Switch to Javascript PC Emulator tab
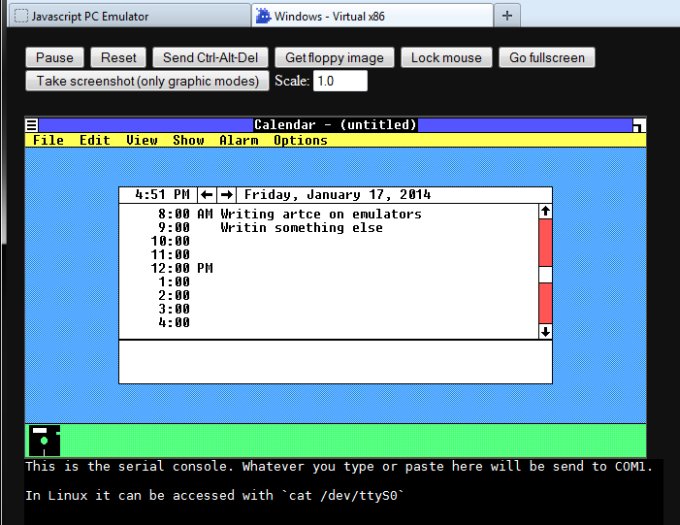The height and width of the screenshot is (525, 680). point(129,16)
